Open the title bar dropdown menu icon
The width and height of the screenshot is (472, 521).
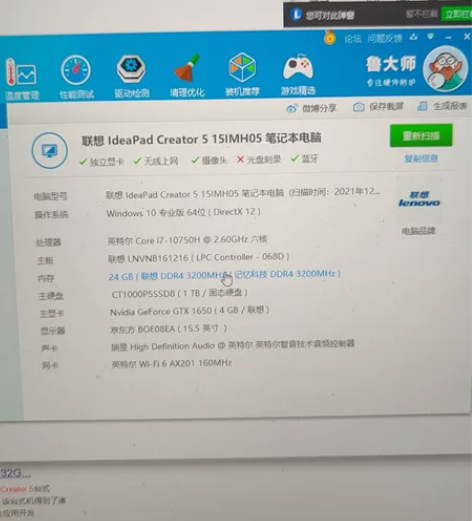point(430,36)
